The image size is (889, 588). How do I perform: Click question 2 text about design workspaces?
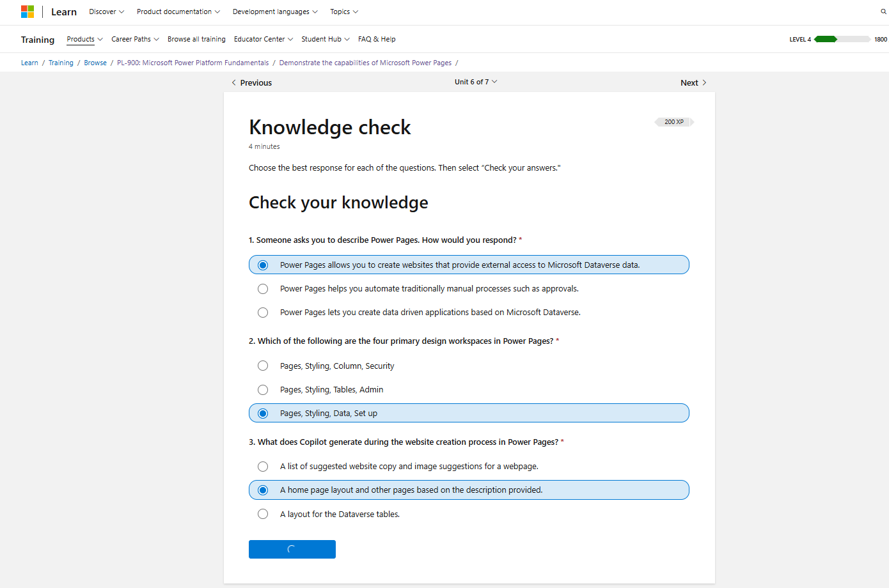401,341
